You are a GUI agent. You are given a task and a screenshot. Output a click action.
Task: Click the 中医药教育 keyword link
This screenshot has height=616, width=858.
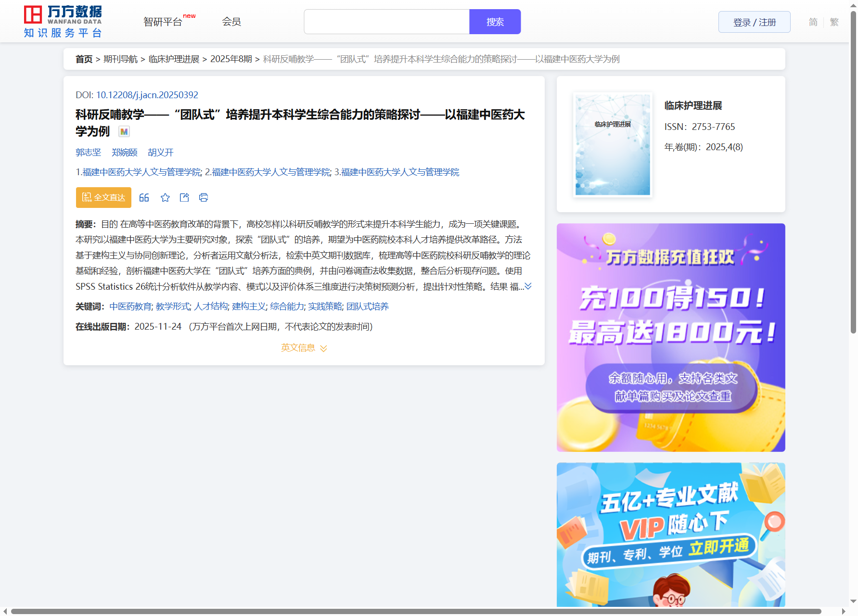(130, 307)
